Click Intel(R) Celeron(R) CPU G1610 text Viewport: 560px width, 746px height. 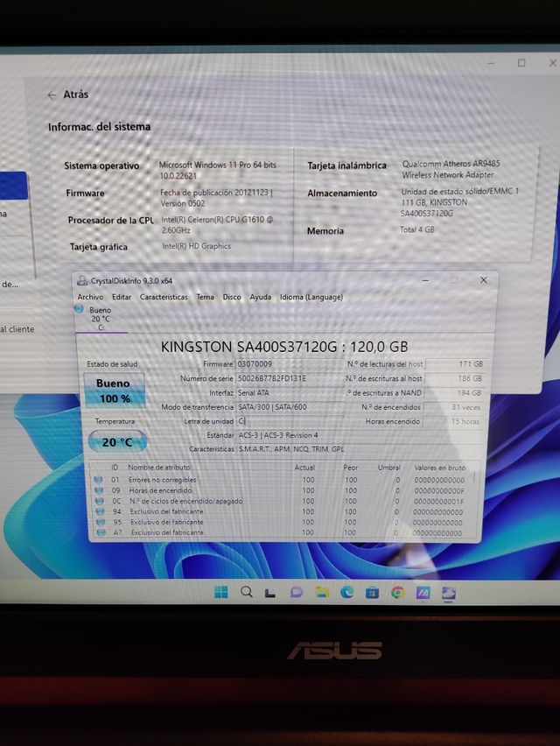(x=217, y=224)
